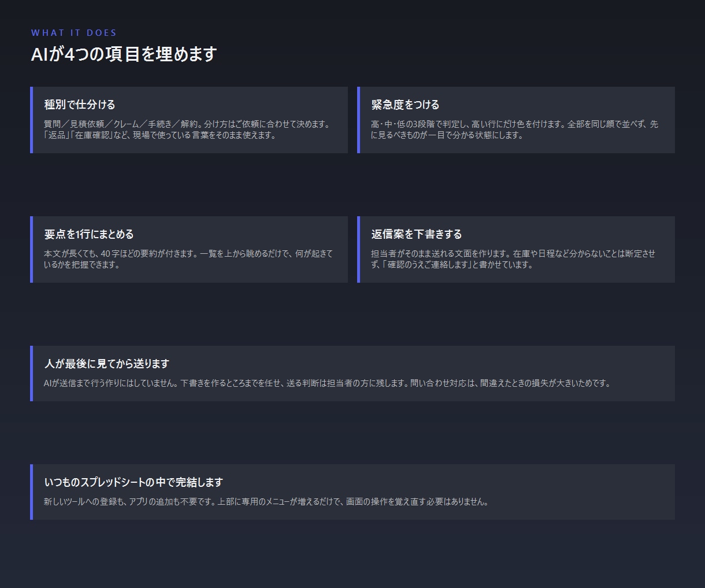Select the 返信案を下書きする card title
This screenshot has height=588, width=705.
pos(417,234)
